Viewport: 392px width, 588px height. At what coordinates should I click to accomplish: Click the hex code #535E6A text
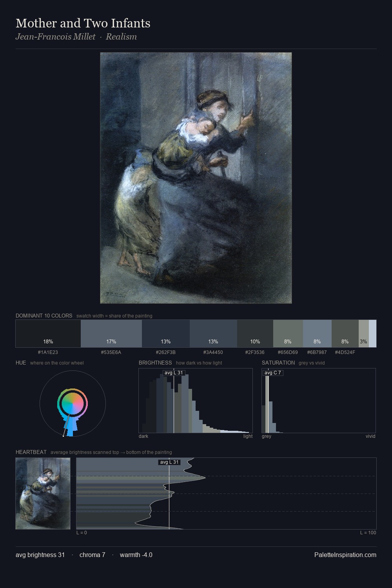[x=111, y=352]
